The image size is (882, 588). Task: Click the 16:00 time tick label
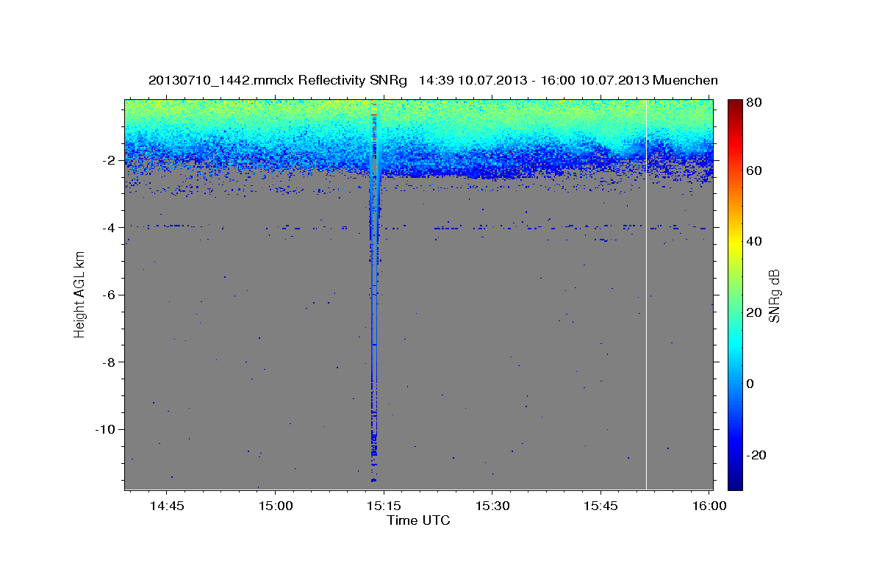(x=709, y=506)
